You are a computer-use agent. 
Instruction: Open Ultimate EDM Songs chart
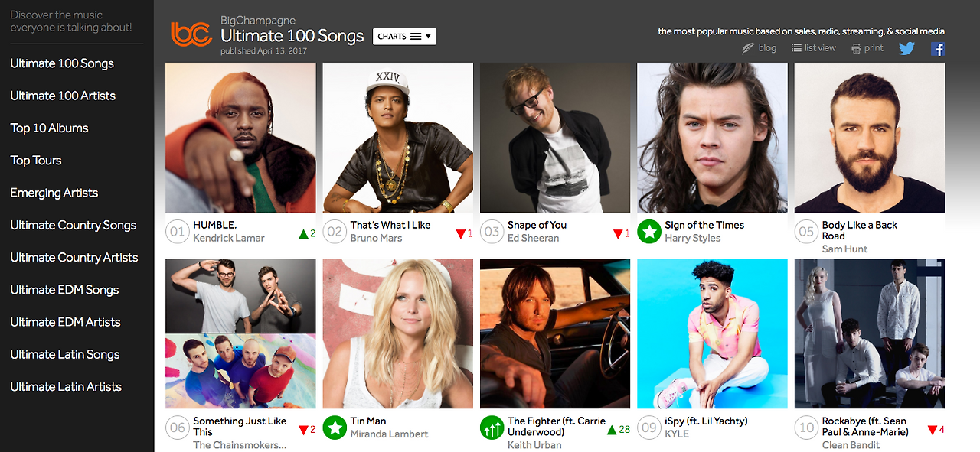[64, 290]
